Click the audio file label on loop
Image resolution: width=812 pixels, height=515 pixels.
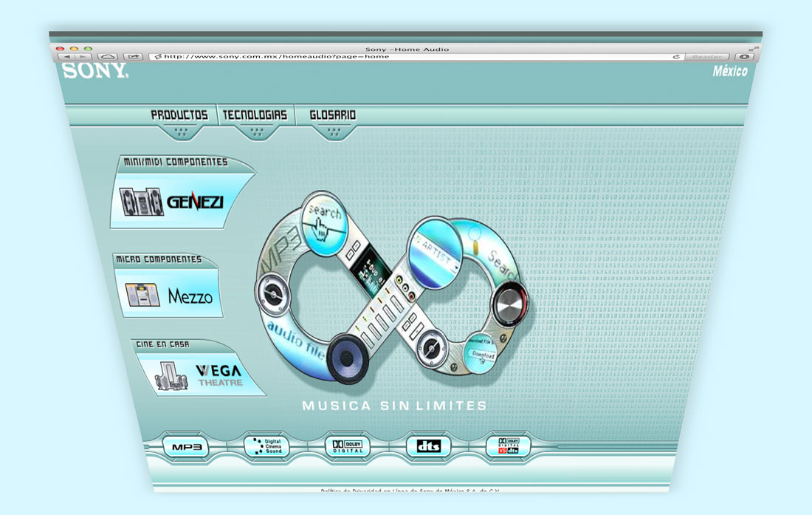296,341
